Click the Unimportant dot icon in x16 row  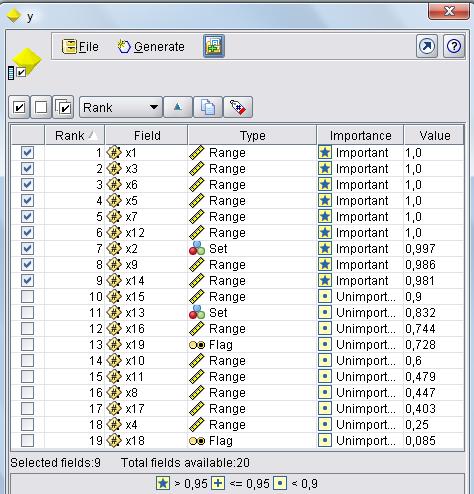coord(325,329)
